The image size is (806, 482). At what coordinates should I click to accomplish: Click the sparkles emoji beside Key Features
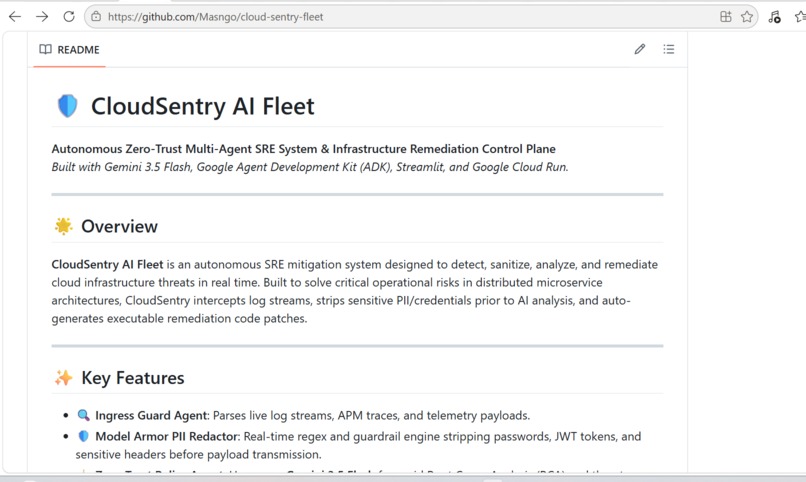tap(64, 378)
